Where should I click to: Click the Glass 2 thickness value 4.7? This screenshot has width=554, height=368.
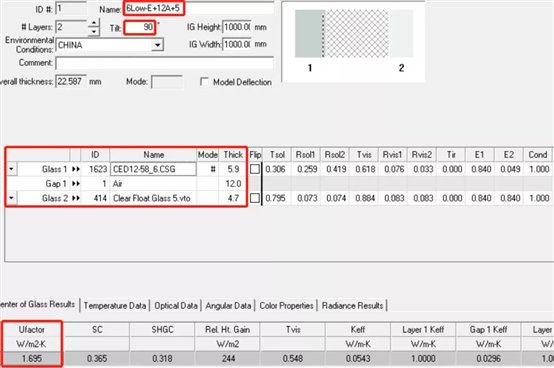pos(233,198)
